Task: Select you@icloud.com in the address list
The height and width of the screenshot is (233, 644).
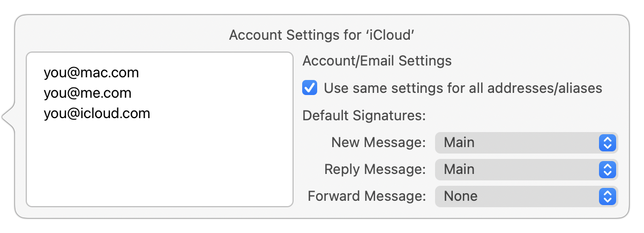Action: [x=97, y=113]
